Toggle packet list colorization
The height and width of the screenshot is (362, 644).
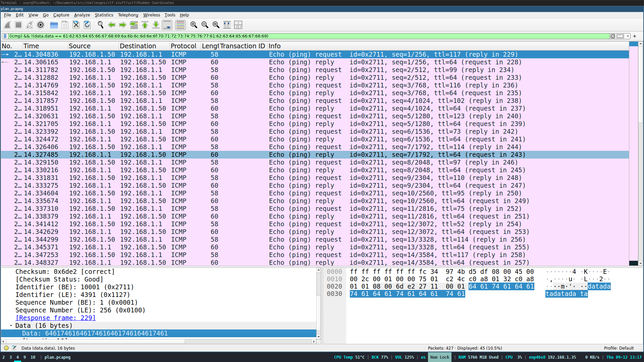(x=180, y=25)
